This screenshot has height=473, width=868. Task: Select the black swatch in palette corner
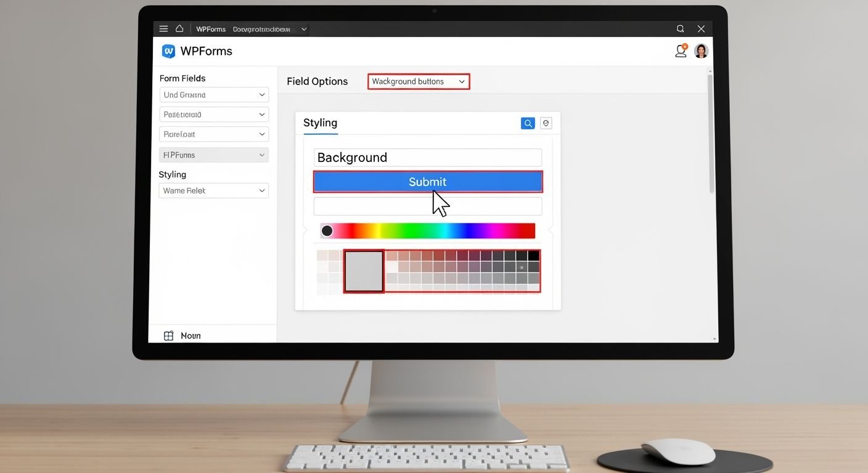pos(534,256)
